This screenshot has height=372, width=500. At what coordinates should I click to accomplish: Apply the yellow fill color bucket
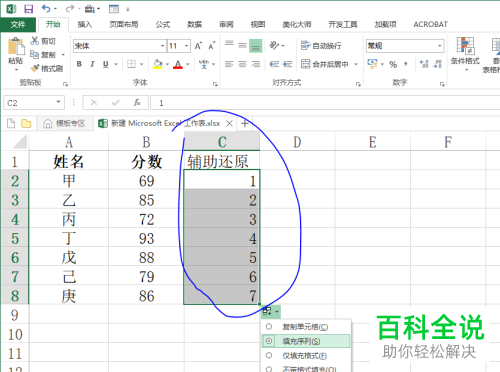point(158,64)
